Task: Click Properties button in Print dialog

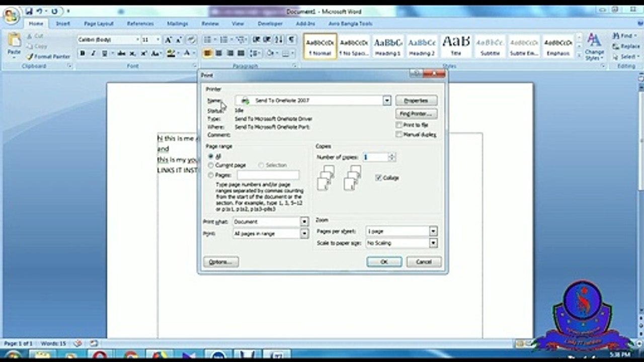Action: pos(416,101)
